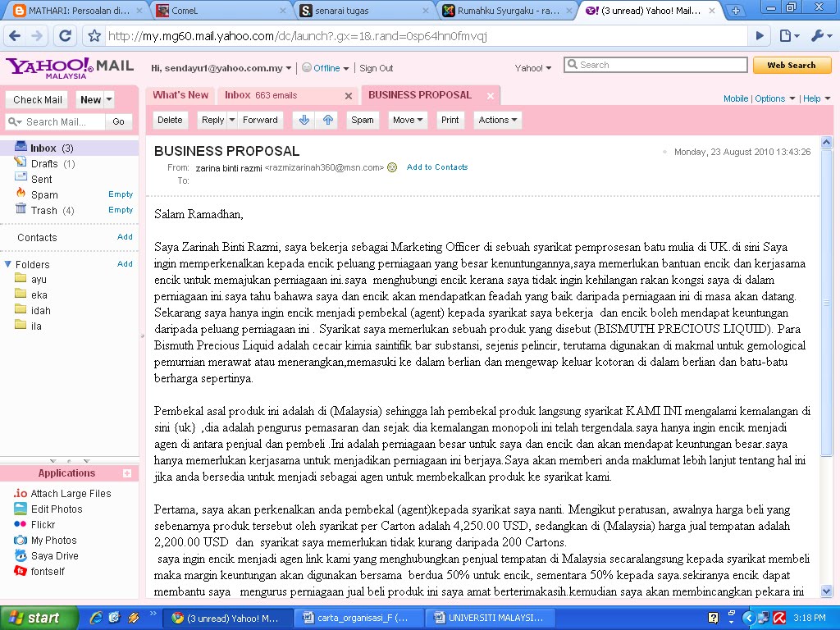Close the BUSINESS PROPOSAL tab
This screenshot has width=840, height=630.
click(491, 96)
